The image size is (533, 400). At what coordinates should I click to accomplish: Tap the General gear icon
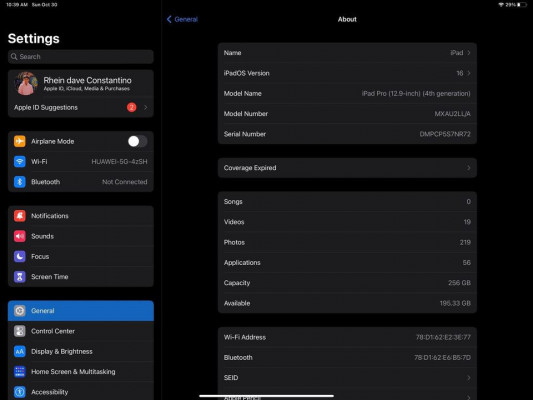(x=19, y=311)
